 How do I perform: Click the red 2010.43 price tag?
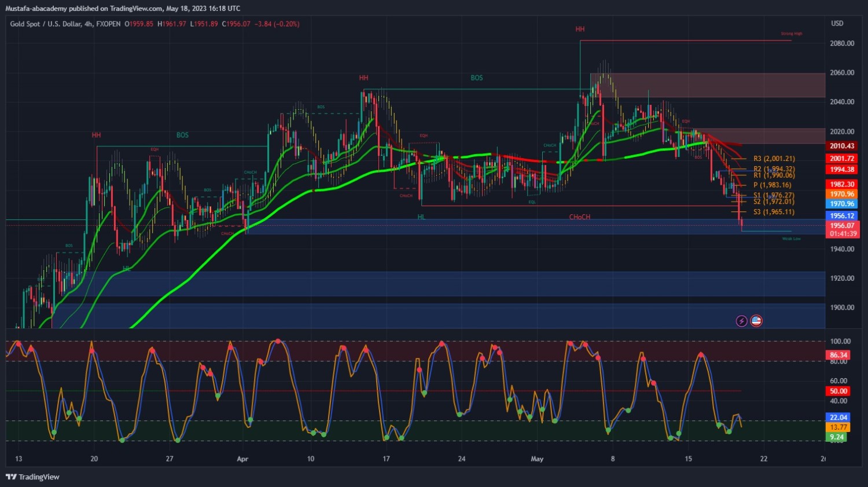842,146
